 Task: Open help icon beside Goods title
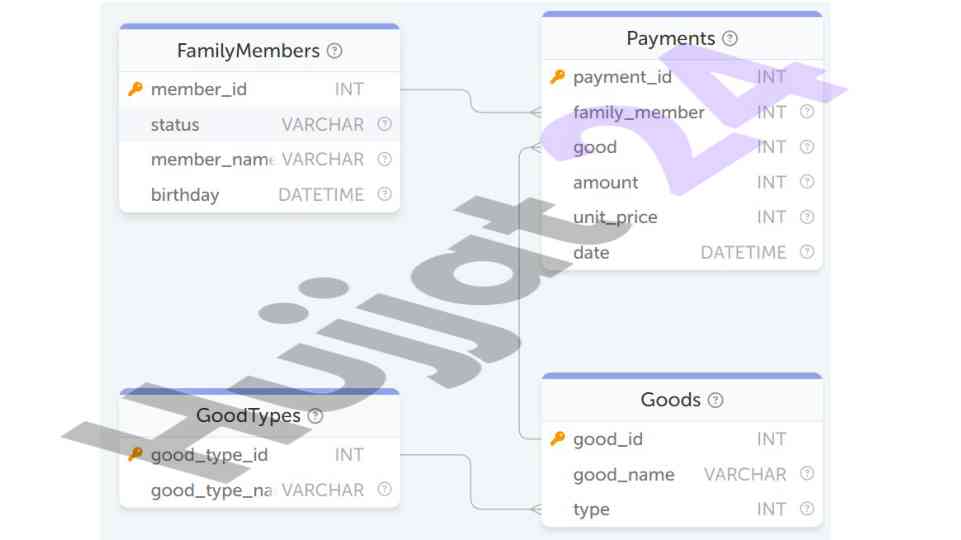tap(715, 400)
